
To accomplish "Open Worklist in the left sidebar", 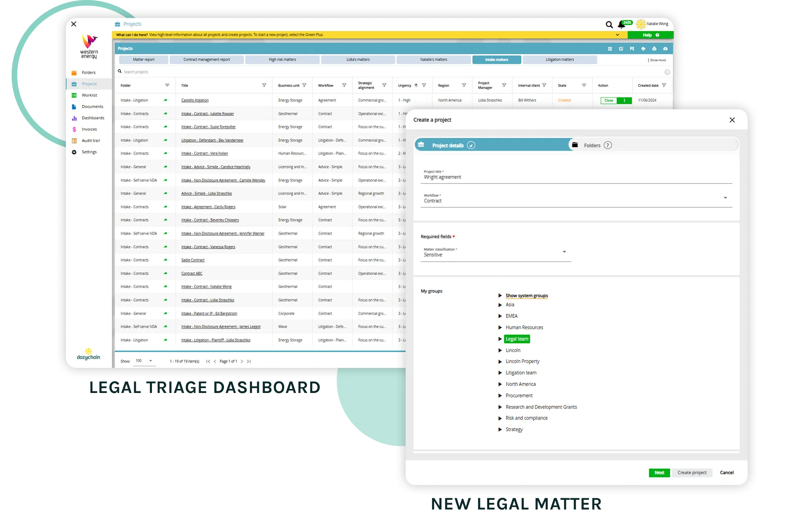I will tap(89, 95).
